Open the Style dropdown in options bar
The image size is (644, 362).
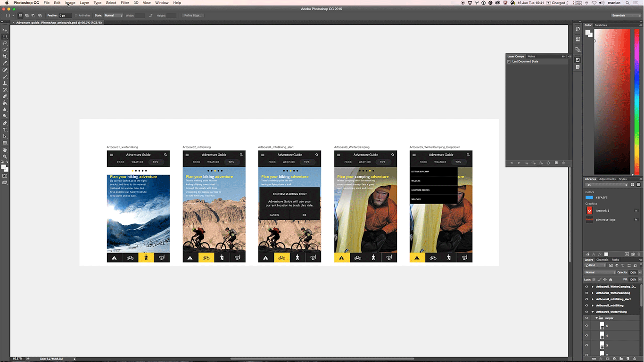click(113, 16)
